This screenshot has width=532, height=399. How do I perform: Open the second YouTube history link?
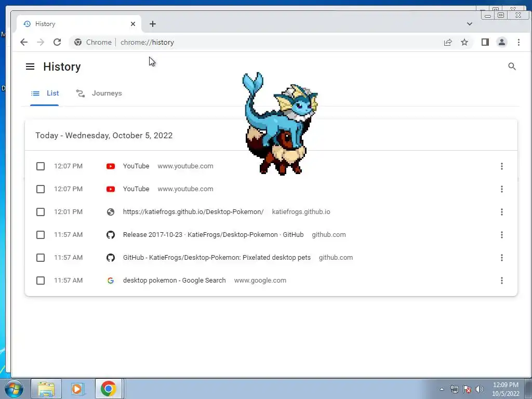coord(136,189)
